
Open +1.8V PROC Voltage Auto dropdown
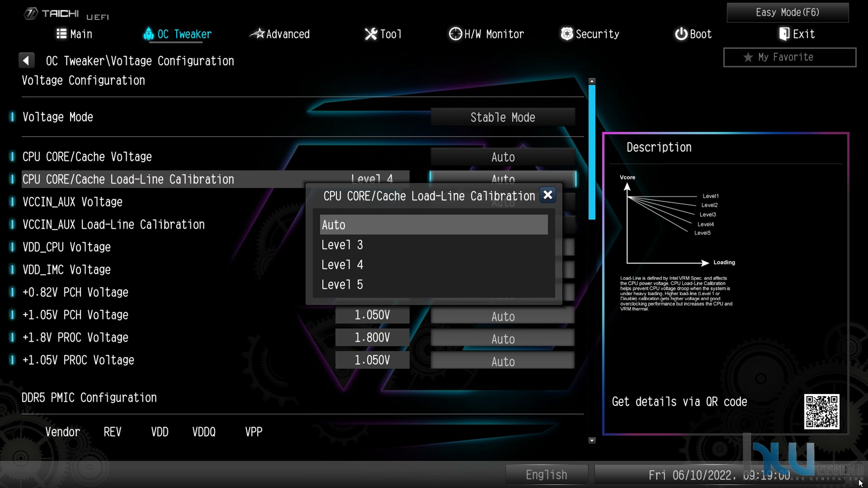pyautogui.click(x=503, y=339)
